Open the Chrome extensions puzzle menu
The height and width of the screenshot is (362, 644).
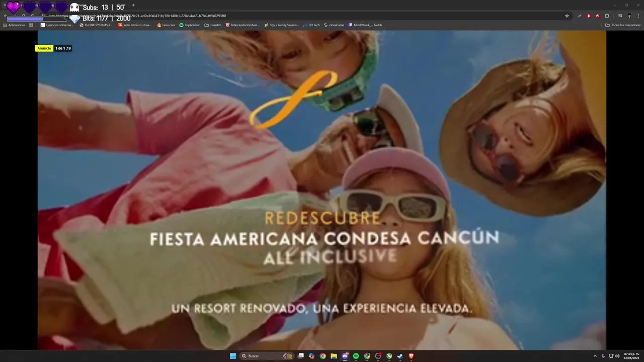pyautogui.click(x=607, y=16)
